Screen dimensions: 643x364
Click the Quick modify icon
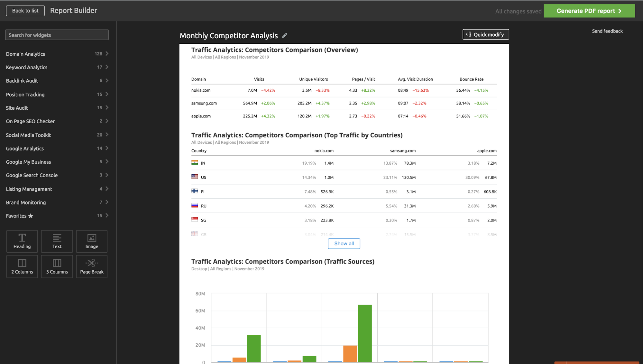469,34
